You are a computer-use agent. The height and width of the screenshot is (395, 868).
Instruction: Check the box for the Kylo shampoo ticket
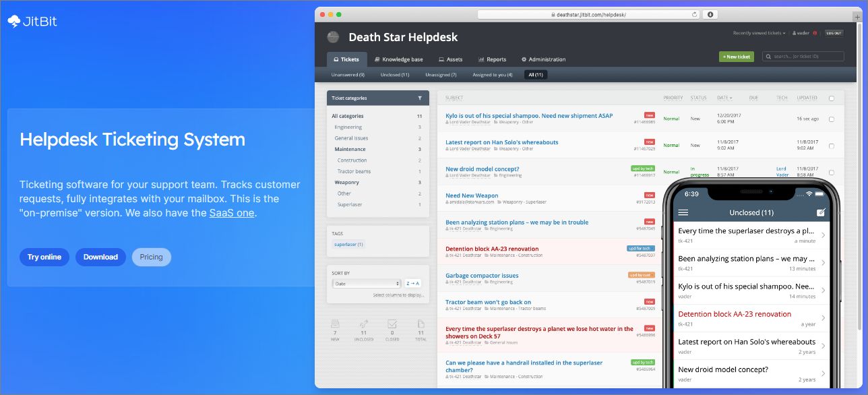pos(832,119)
